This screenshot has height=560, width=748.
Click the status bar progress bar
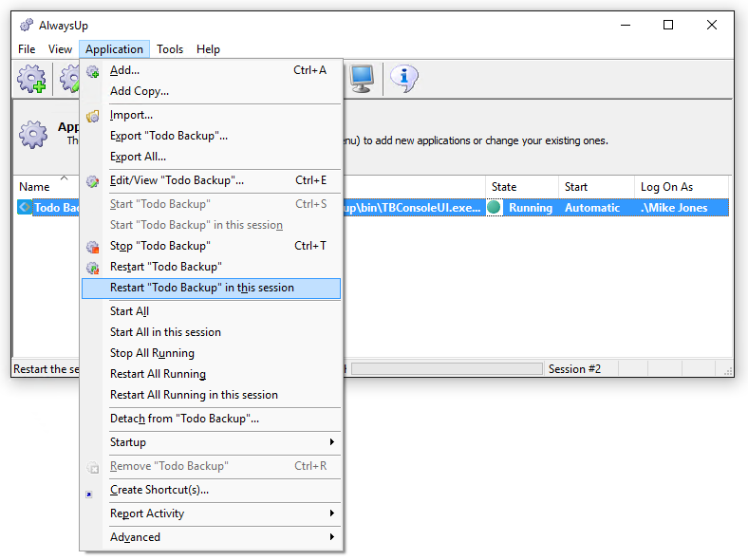447,368
